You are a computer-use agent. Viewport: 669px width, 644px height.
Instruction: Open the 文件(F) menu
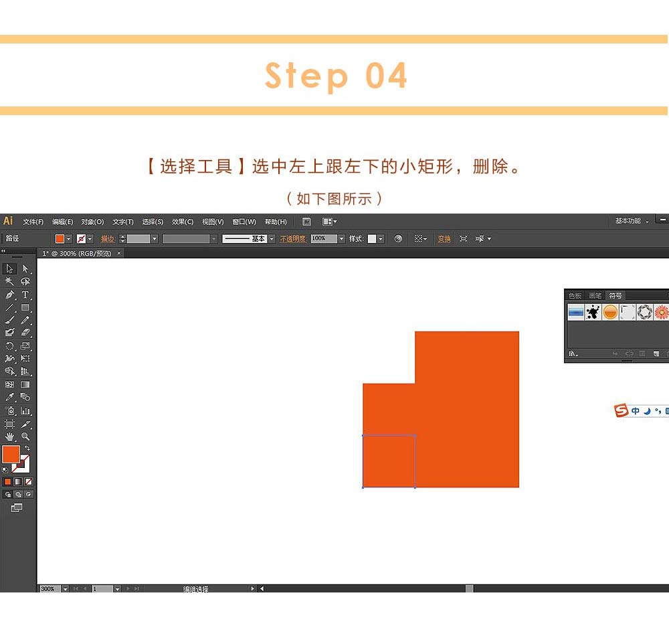(x=33, y=222)
